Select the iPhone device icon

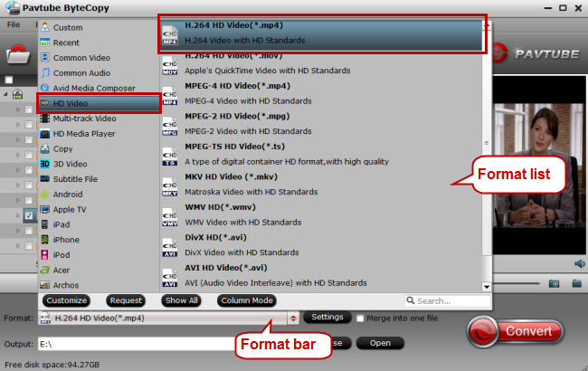[x=45, y=239]
